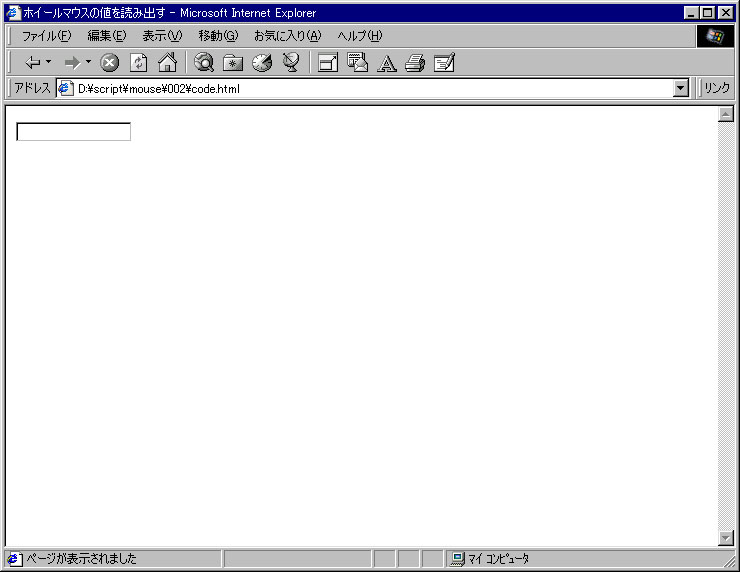Click the scrollbar up arrow
The width and height of the screenshot is (740, 572).
(726, 114)
